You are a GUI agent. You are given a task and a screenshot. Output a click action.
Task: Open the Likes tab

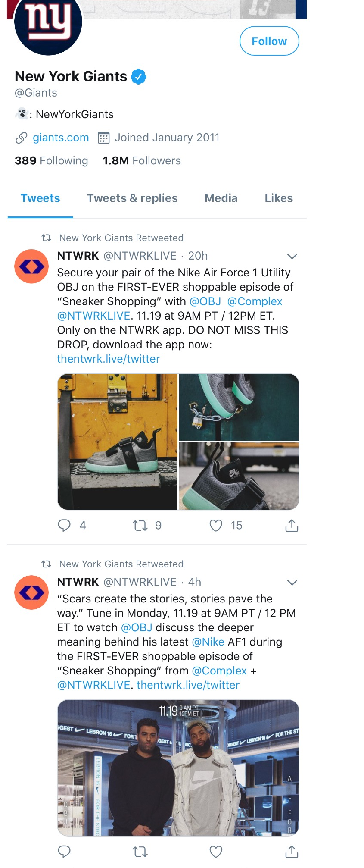click(x=279, y=198)
